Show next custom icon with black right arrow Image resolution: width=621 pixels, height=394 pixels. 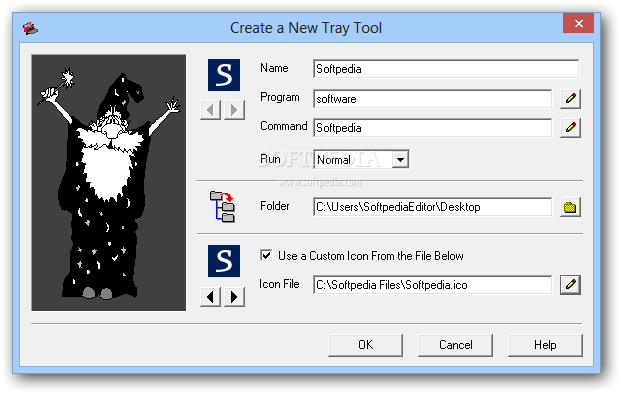tap(234, 297)
